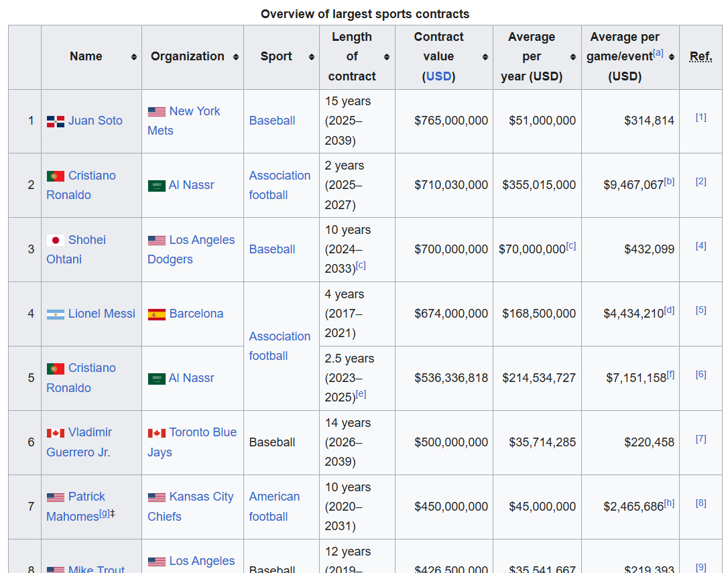Open footnote [a] in Average per game header
The image size is (728, 573).
[x=658, y=53]
